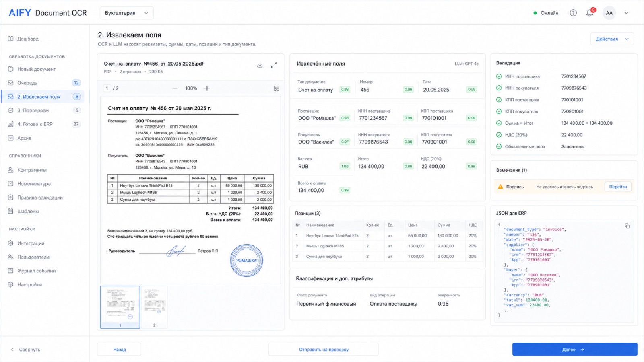This screenshot has height=362, width=644.
Task: Open notifications bell icon
Action: tap(590, 13)
